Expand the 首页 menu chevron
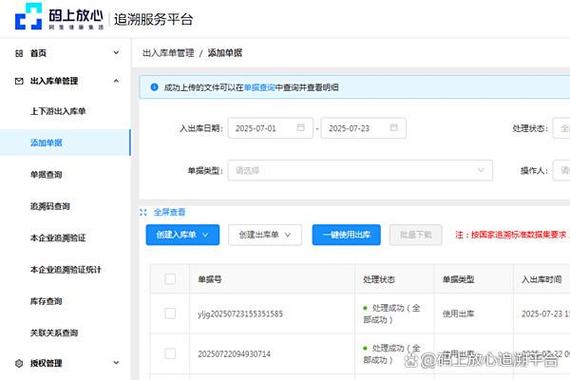This screenshot has height=380, width=570. [116, 53]
